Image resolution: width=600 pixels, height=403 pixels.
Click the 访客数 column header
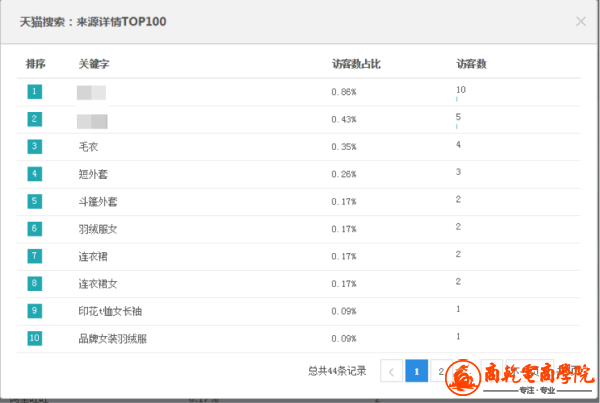pos(471,64)
